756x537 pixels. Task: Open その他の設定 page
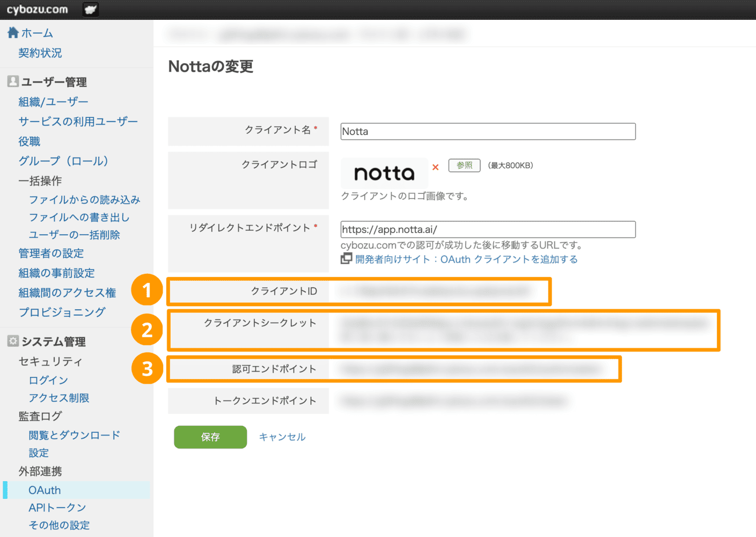tap(59, 525)
